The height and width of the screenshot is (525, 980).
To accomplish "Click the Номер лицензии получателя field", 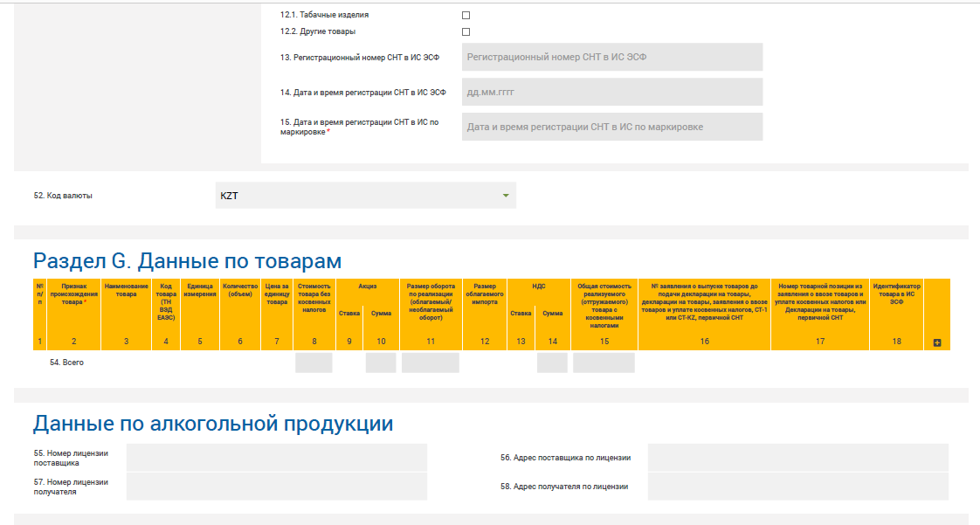I will [276, 487].
